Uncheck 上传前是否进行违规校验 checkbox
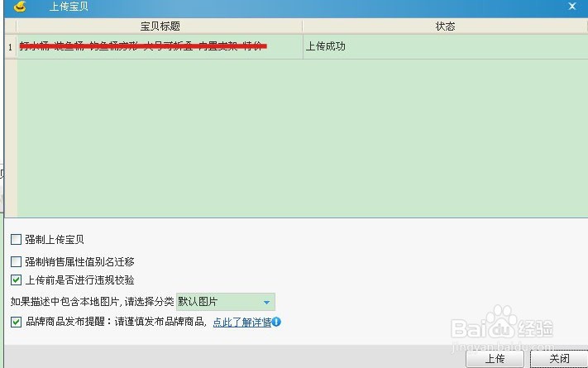Image resolution: width=588 pixels, height=368 pixels. point(16,280)
